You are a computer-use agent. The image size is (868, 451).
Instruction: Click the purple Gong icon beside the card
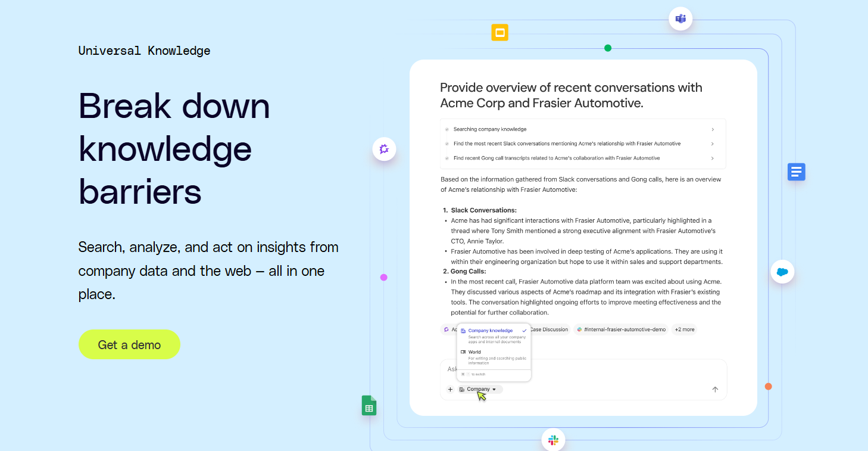click(384, 149)
